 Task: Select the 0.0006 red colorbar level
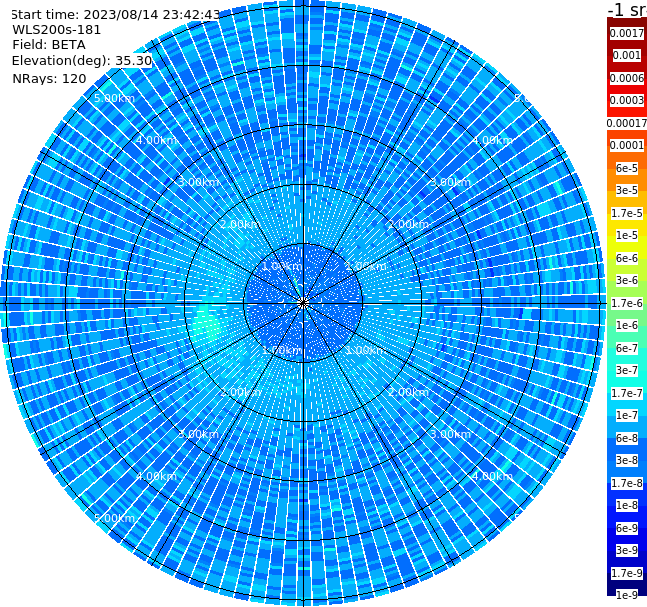click(x=627, y=78)
